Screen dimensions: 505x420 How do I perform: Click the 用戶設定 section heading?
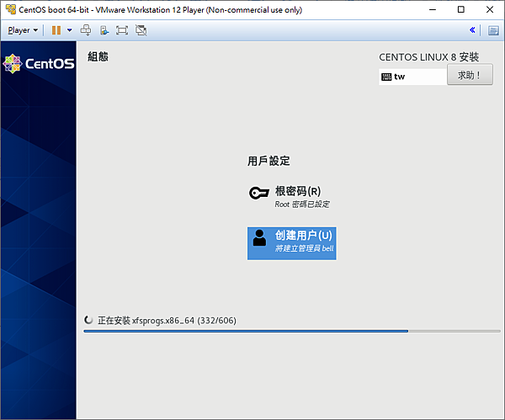268,161
